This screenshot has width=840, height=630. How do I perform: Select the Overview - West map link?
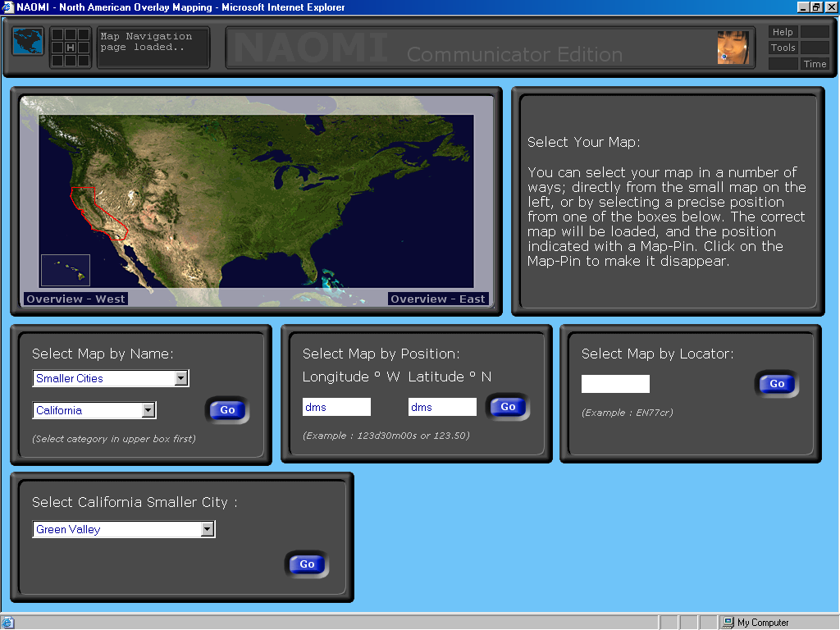pos(75,299)
